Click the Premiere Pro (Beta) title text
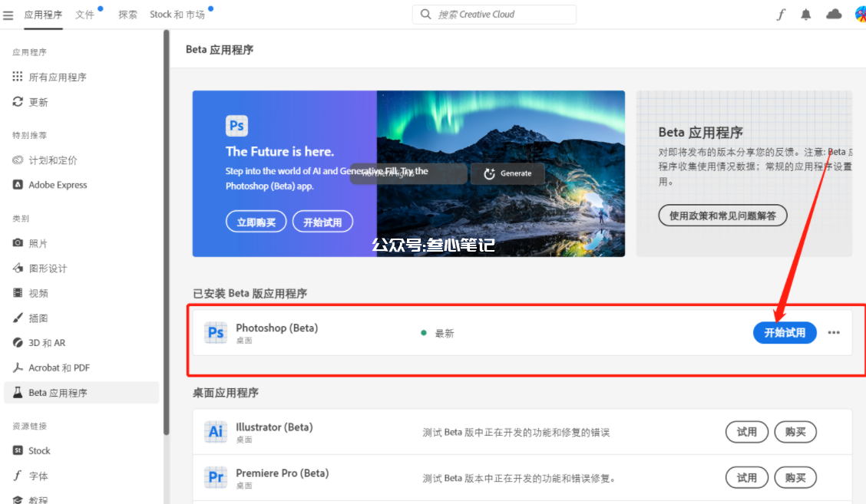The height and width of the screenshot is (504, 866). click(x=283, y=473)
